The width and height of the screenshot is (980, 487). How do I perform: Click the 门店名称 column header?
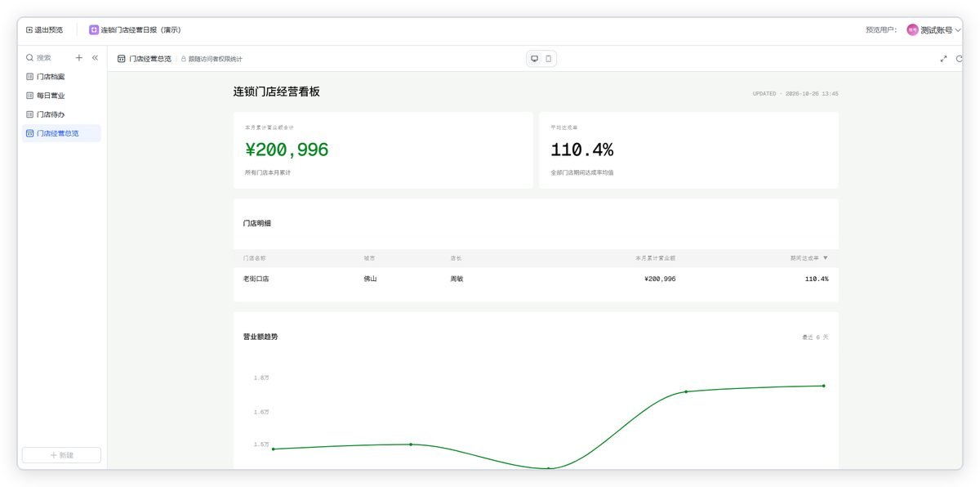[x=254, y=258]
